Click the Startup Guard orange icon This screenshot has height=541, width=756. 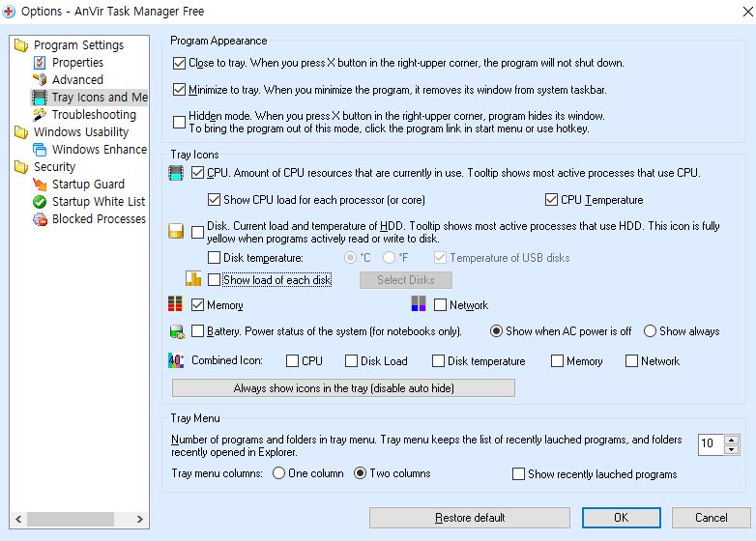[x=40, y=184]
